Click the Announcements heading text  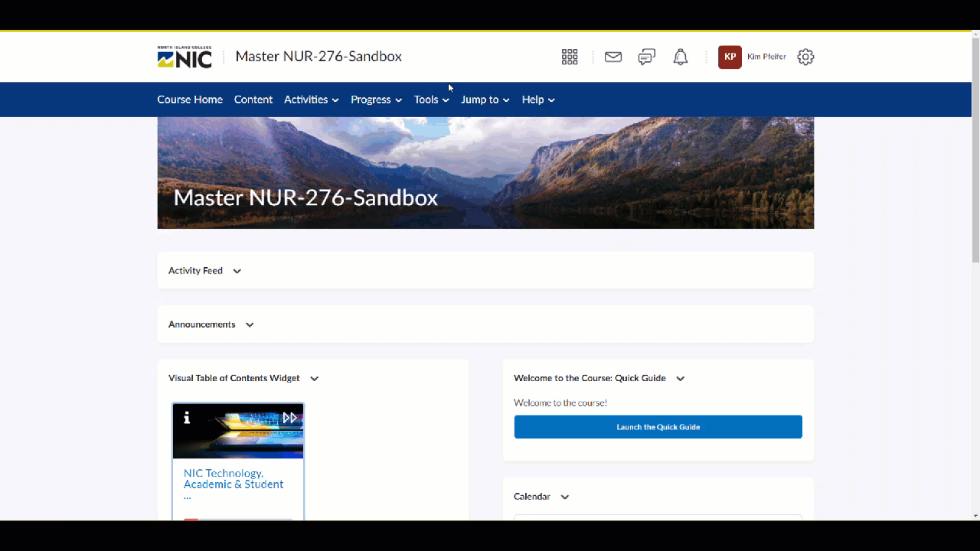coord(201,324)
